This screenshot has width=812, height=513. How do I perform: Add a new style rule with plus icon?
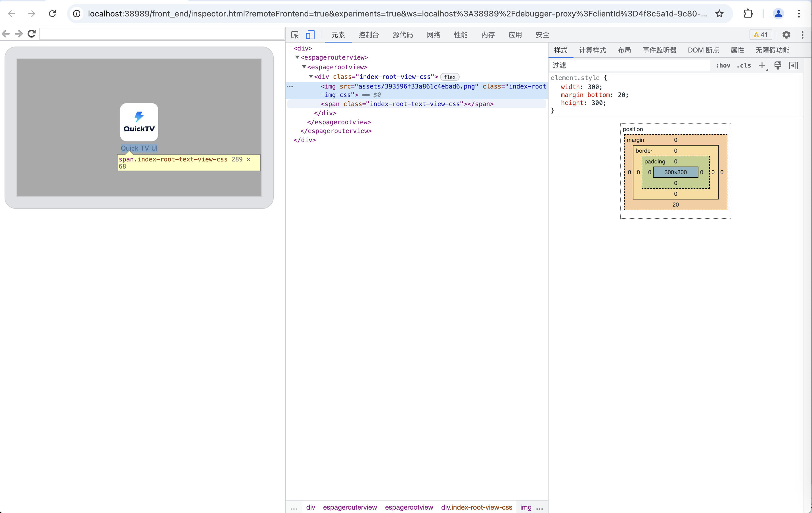pos(762,65)
